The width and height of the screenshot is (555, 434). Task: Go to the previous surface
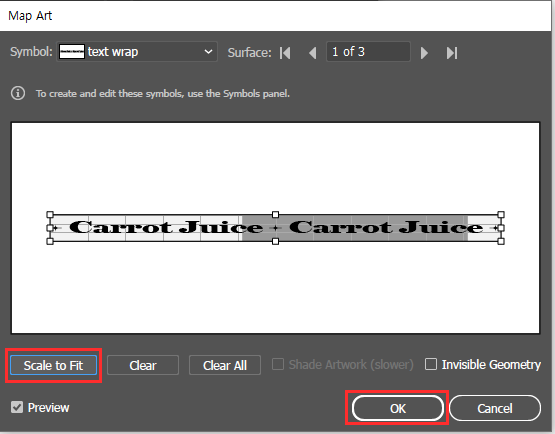point(313,53)
